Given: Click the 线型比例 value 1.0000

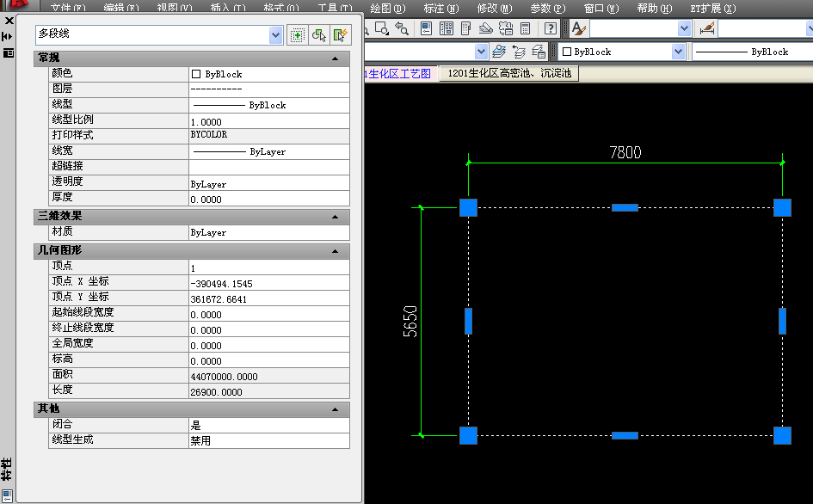Looking at the screenshot, I should (269, 120).
